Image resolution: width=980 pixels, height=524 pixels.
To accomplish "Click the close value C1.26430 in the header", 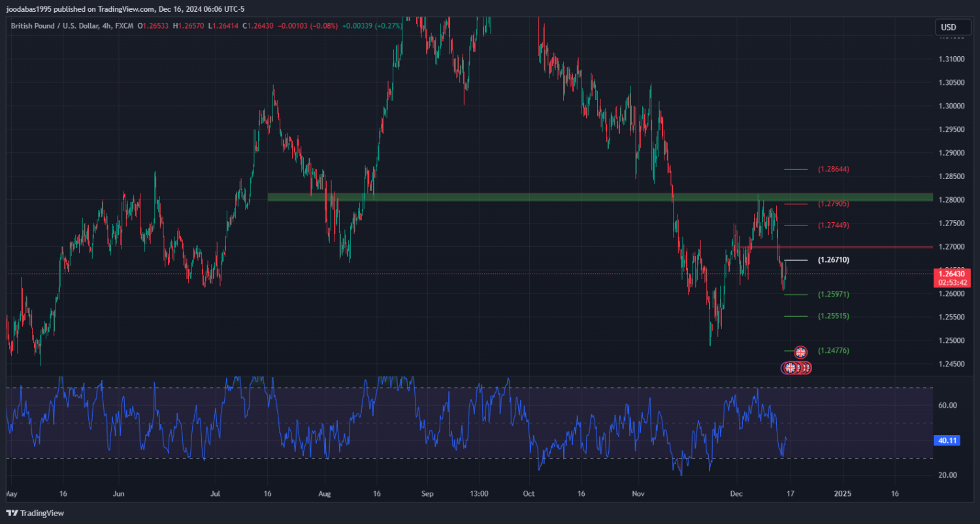I will tap(258, 25).
